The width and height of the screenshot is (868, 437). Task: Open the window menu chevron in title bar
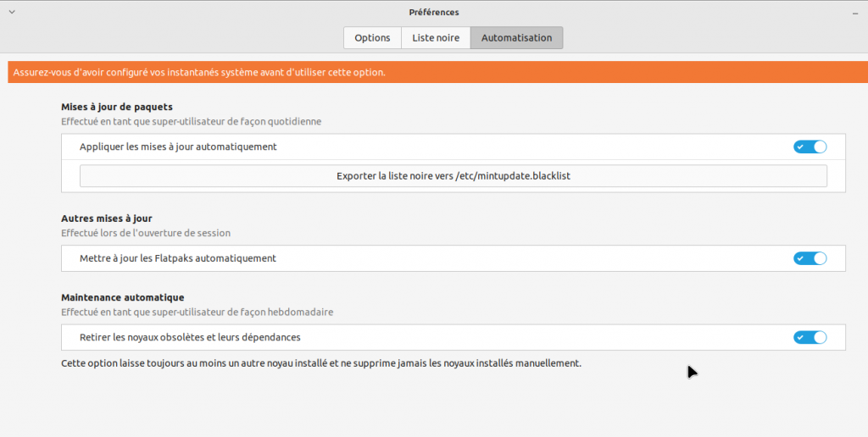[x=10, y=12]
